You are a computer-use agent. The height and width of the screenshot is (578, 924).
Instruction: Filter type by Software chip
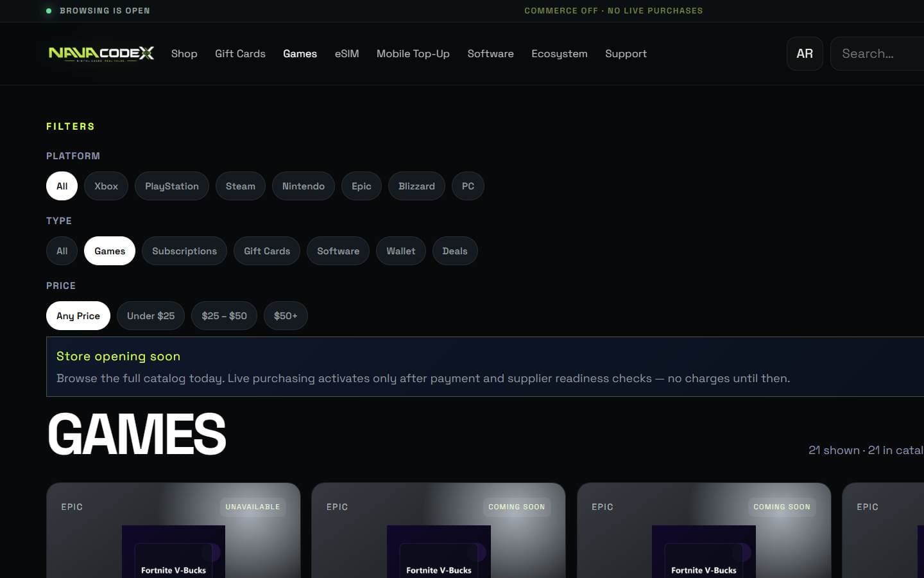pyautogui.click(x=338, y=251)
